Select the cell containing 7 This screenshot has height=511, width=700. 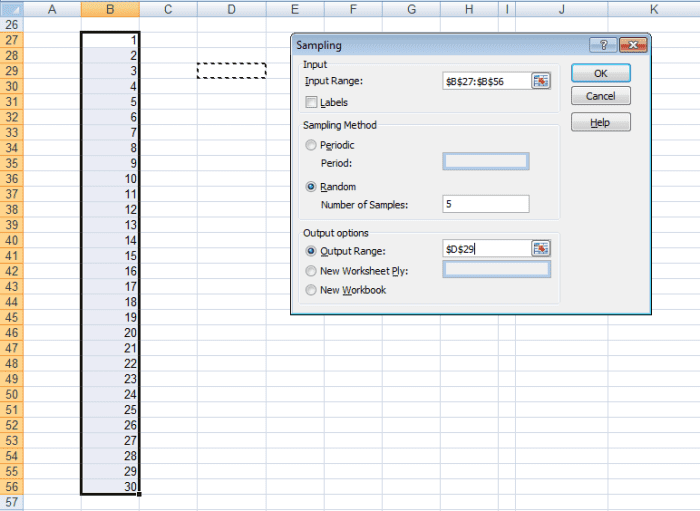coord(110,133)
